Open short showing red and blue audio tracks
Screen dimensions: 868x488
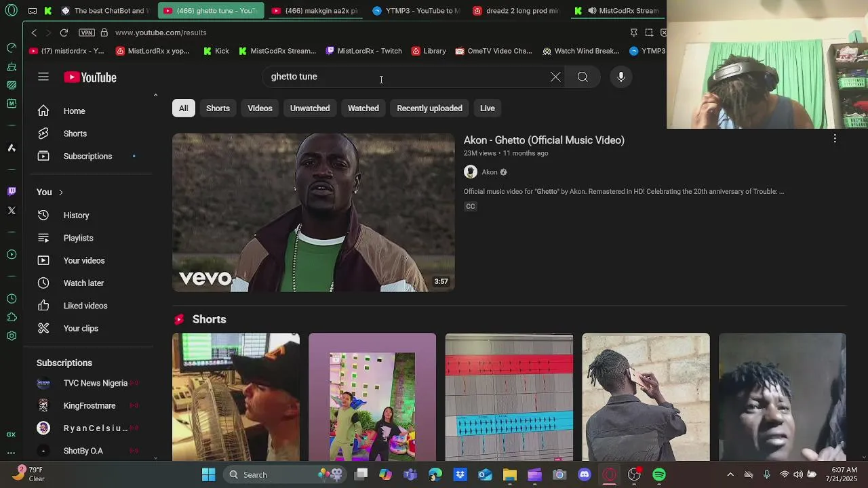[x=509, y=397]
